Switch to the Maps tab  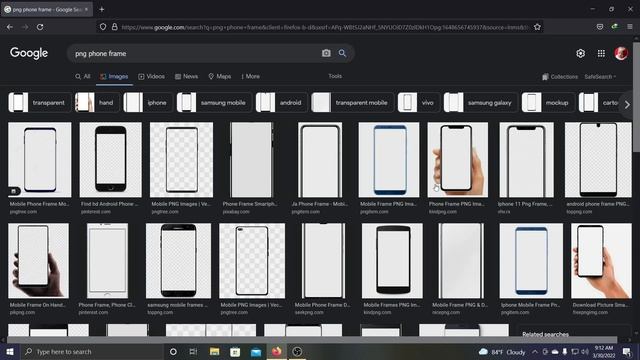[220, 76]
